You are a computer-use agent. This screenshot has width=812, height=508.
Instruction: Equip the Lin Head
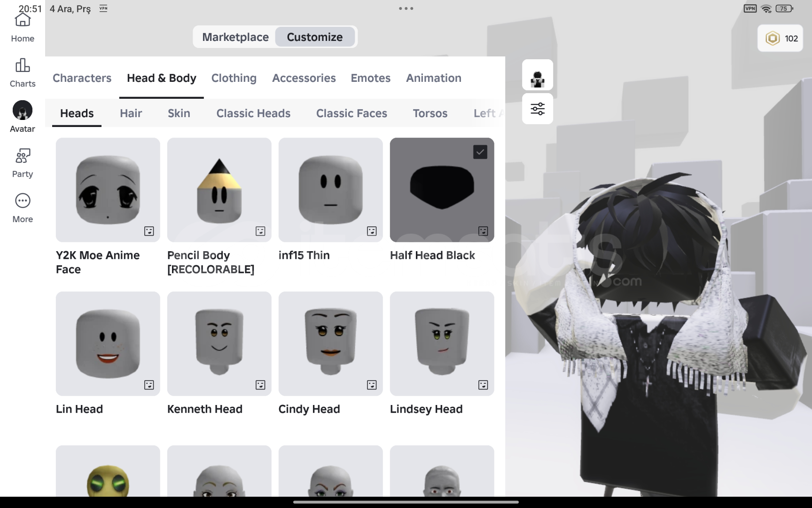pos(108,344)
